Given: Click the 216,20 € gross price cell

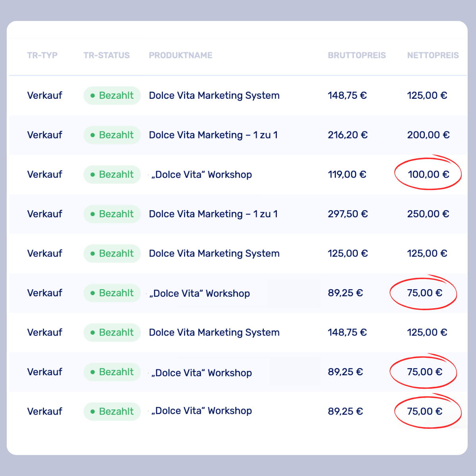Looking at the screenshot, I should click(x=347, y=135).
